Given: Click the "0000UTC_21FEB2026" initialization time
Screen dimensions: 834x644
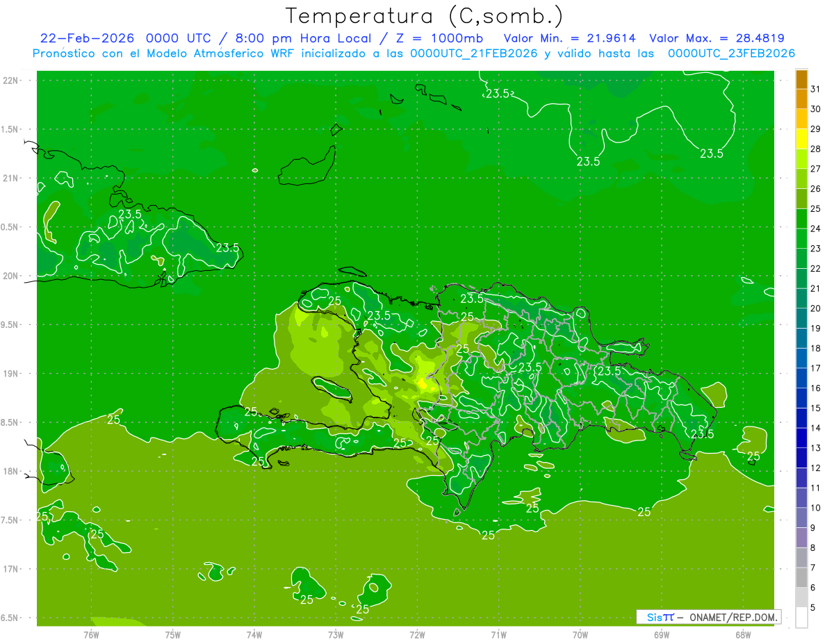Looking at the screenshot, I should (x=474, y=53).
